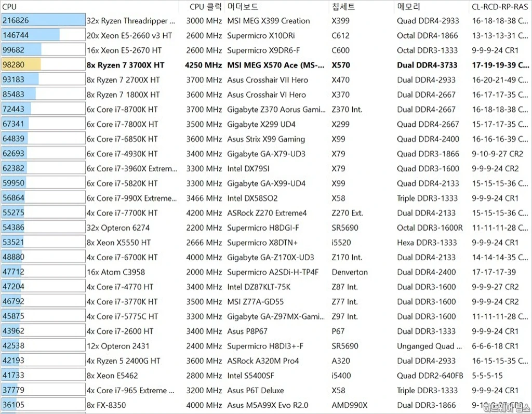Click Asus Strix X99 Gaming

click(266, 139)
